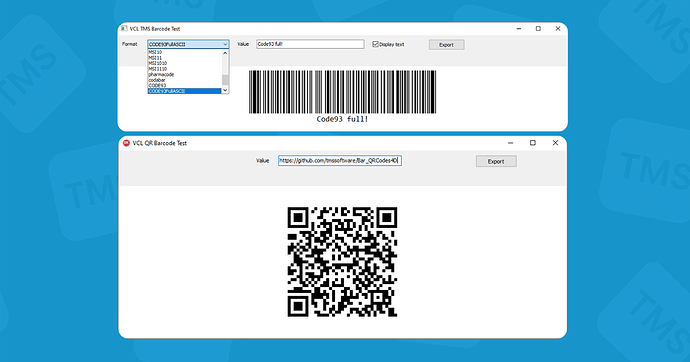Click the format list scroll-down arrow
The width and height of the screenshot is (690, 362).
(x=225, y=90)
